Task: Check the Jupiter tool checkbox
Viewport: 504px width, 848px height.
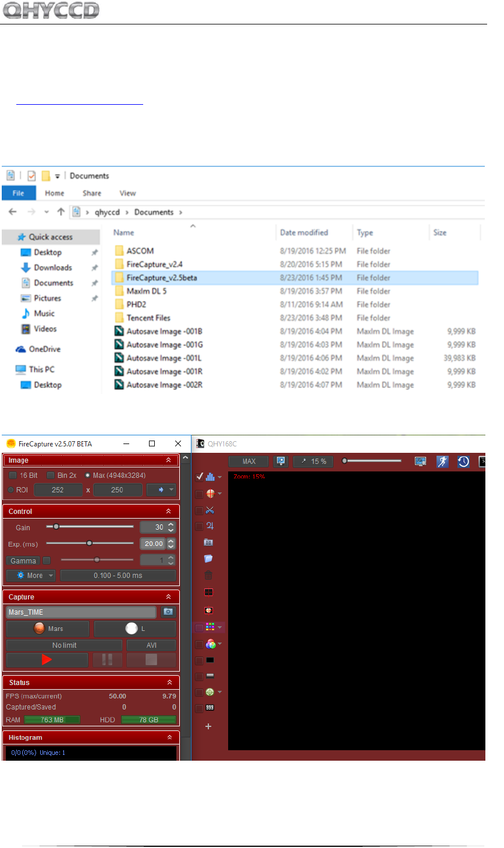Action: click(200, 527)
